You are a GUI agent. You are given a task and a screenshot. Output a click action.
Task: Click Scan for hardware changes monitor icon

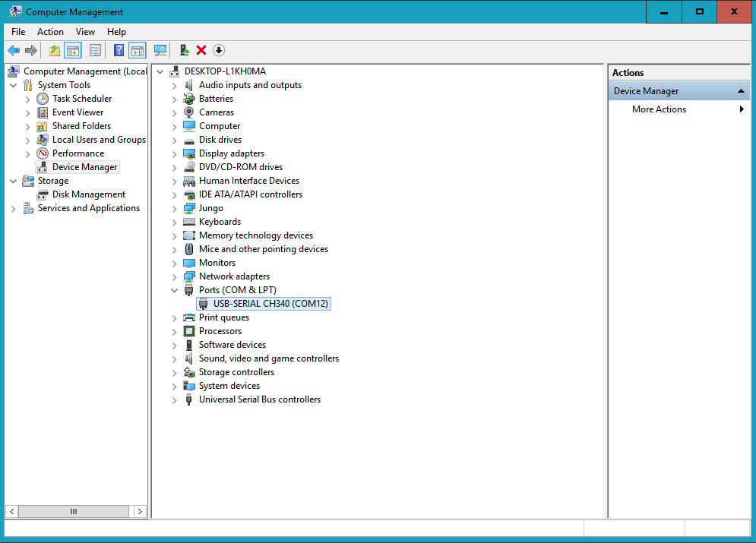pos(160,50)
